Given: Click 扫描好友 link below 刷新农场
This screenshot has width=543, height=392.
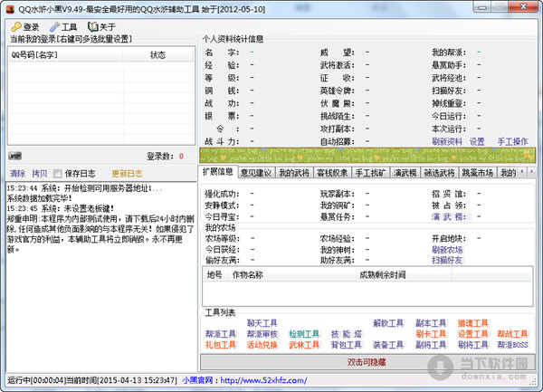Looking at the screenshot, I should click(447, 260).
